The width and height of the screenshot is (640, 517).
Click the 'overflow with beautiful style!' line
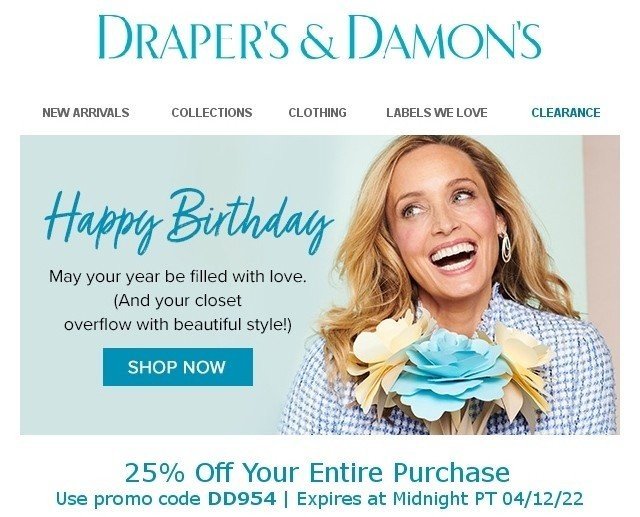point(178,325)
